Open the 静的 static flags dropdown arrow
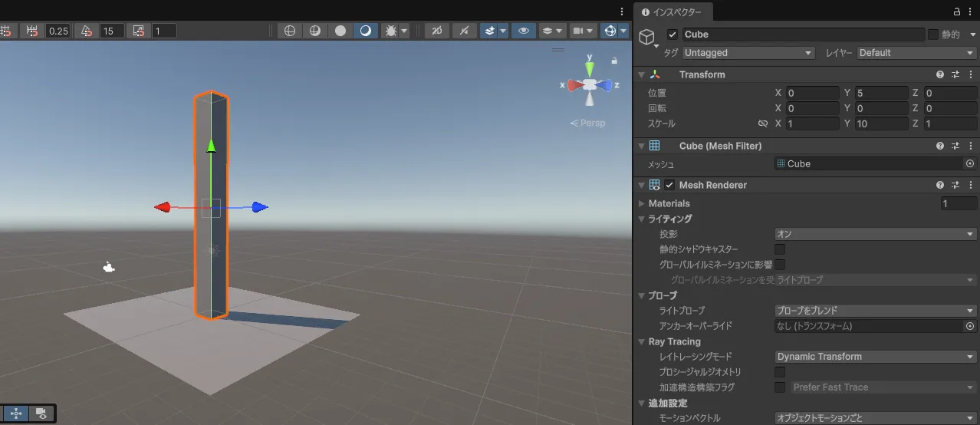Image resolution: width=980 pixels, height=425 pixels. (973, 35)
